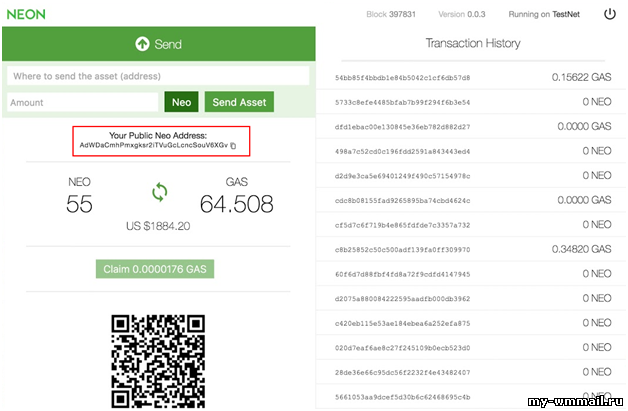This screenshot has width=628, height=411.
Task: Click the NEO balance 55
Action: (79, 203)
